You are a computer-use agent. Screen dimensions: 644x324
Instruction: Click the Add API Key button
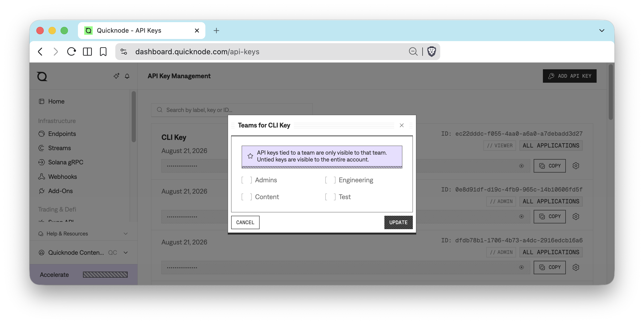[569, 76]
